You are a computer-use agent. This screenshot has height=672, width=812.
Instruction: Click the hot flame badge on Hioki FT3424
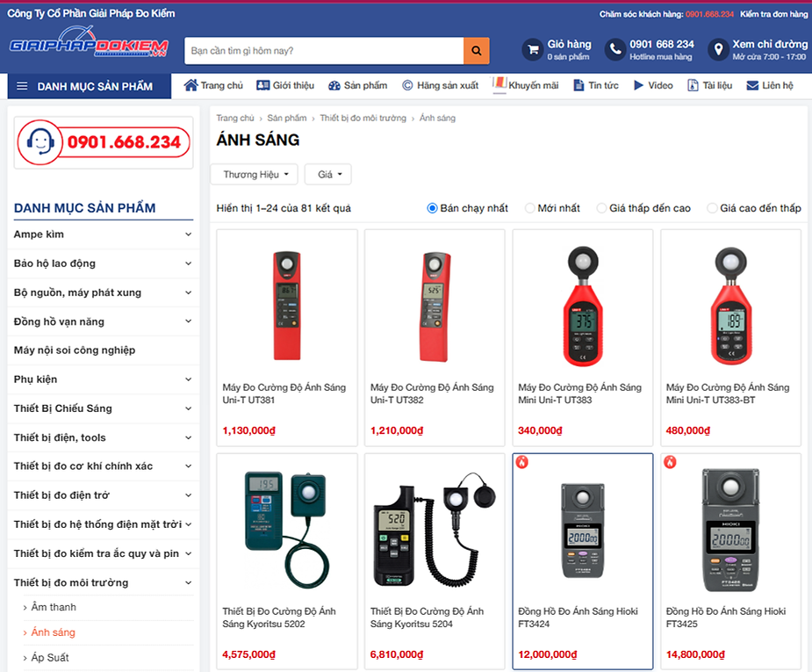522,462
